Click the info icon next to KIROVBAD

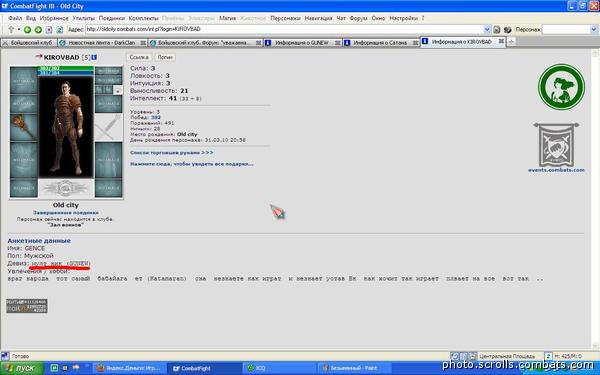click(94, 57)
